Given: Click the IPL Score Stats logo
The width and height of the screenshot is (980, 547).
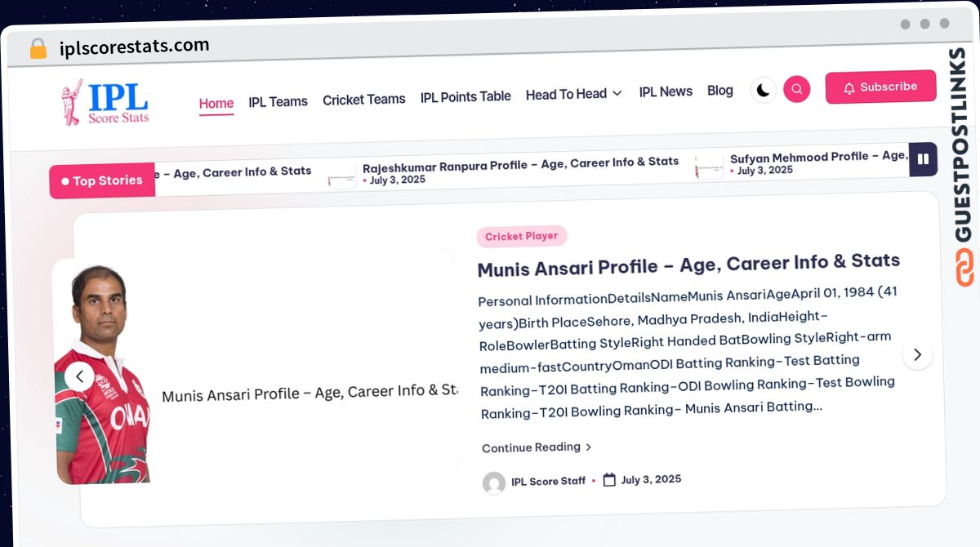Looking at the screenshot, I should (105, 103).
